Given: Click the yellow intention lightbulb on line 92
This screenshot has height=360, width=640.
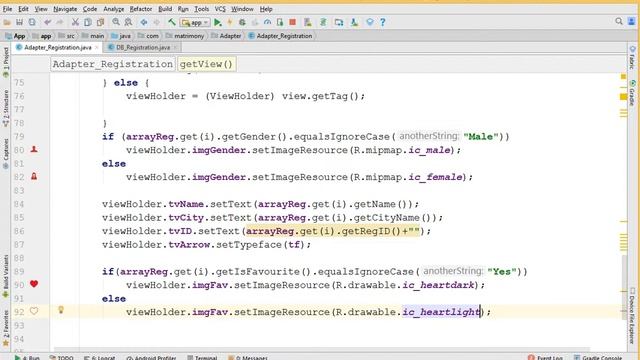Looking at the screenshot, I should pyautogui.click(x=61, y=310).
